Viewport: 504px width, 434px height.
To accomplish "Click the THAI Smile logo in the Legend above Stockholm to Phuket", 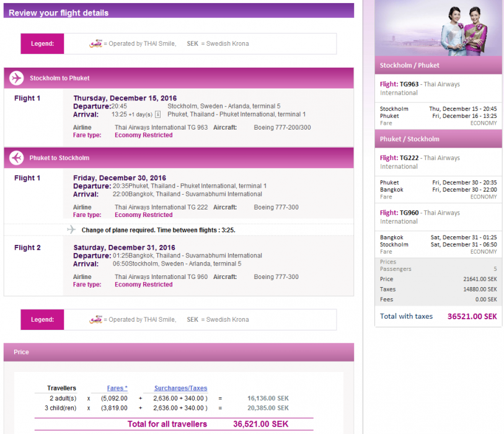I will (x=96, y=43).
